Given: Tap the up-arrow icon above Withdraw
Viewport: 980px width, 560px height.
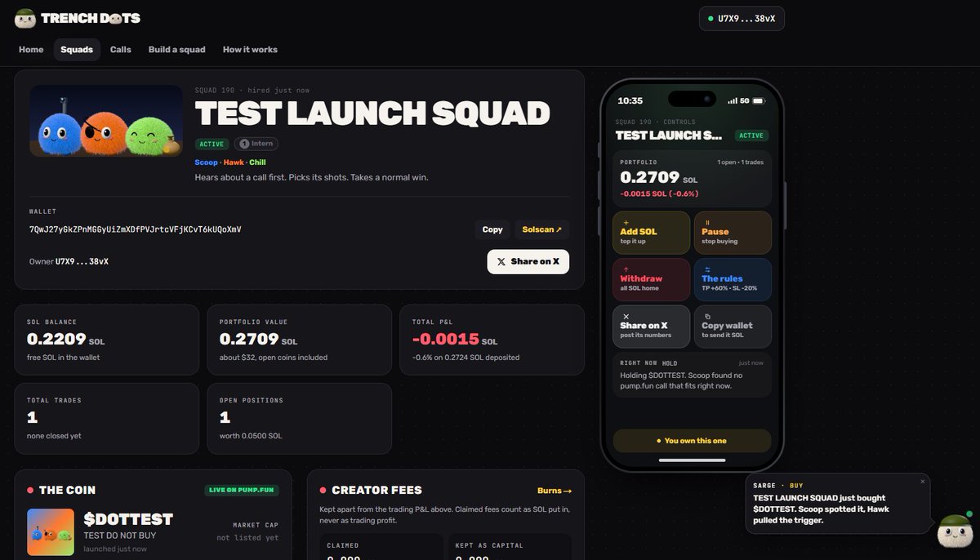Looking at the screenshot, I should point(626,269).
